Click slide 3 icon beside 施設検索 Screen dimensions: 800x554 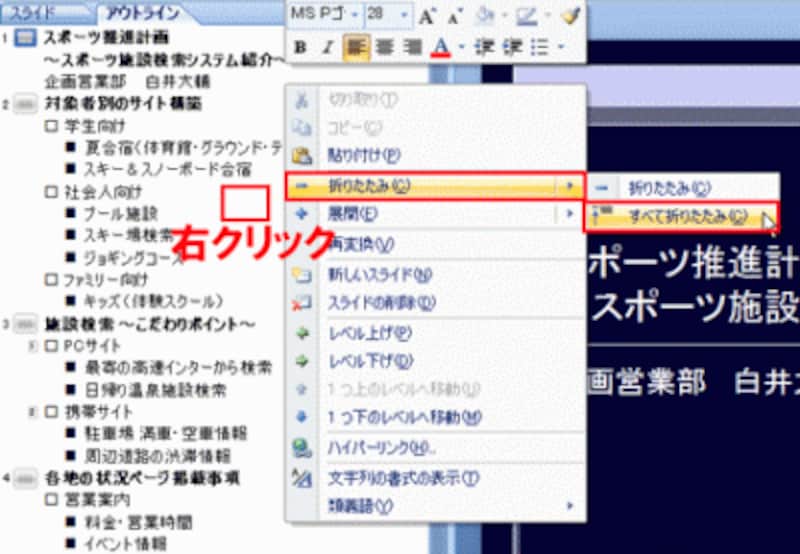tap(24, 324)
